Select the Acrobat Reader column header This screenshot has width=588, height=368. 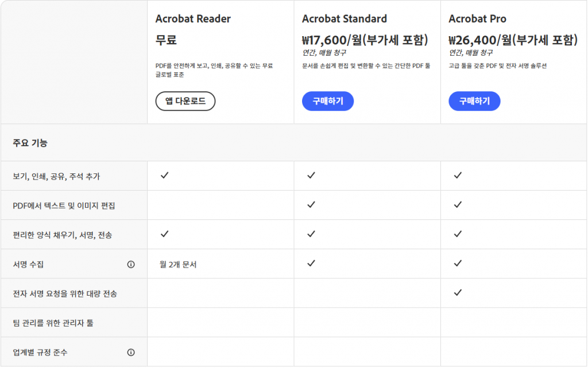193,18
